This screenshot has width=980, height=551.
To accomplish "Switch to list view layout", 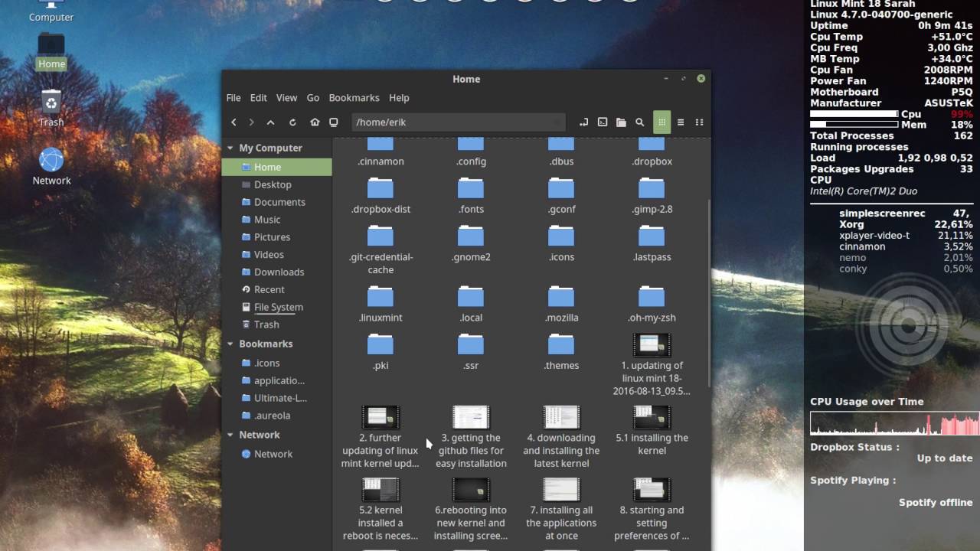I will [681, 122].
